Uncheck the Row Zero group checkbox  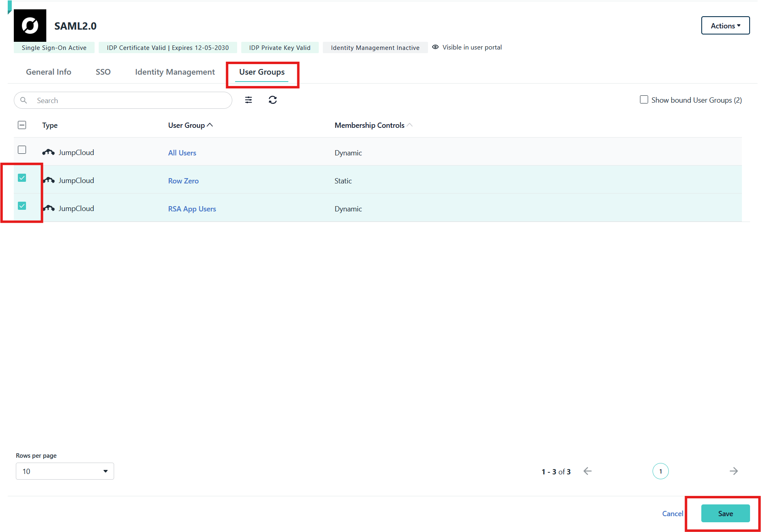22,178
